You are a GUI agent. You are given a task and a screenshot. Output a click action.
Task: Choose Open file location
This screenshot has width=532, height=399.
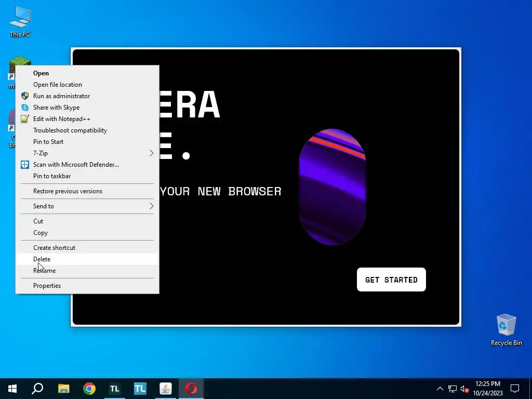87,85
